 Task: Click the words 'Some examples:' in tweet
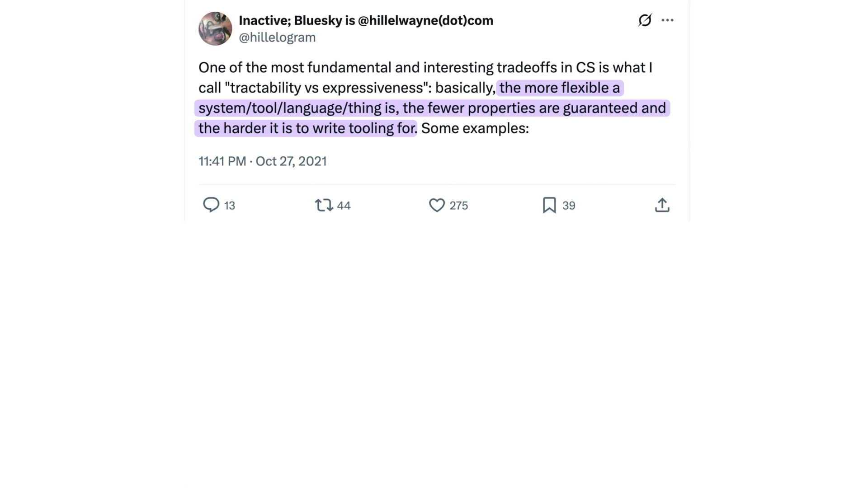pyautogui.click(x=475, y=128)
